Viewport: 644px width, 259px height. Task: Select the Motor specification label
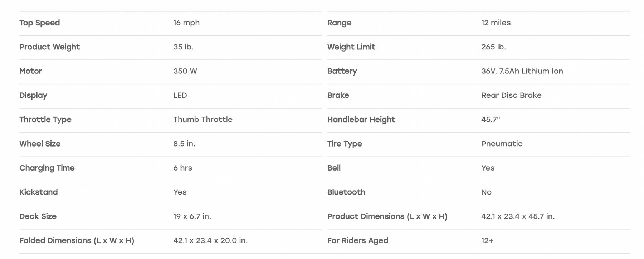tap(31, 71)
